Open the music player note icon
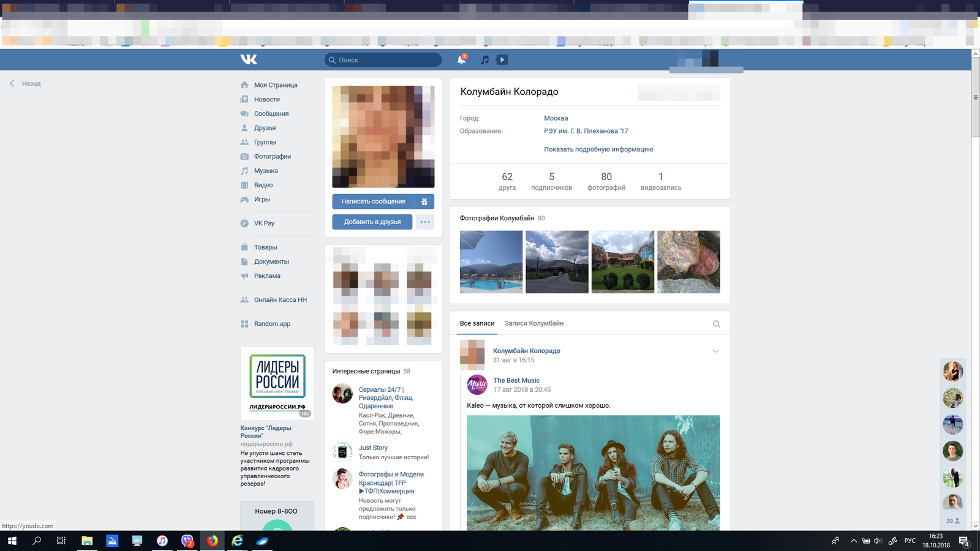Viewport: 980px width, 551px height. tap(484, 59)
